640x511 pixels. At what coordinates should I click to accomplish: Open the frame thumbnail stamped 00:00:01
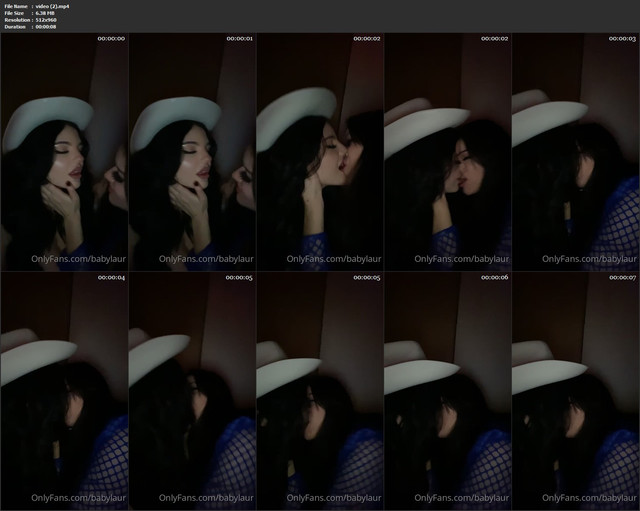[x=192, y=152]
